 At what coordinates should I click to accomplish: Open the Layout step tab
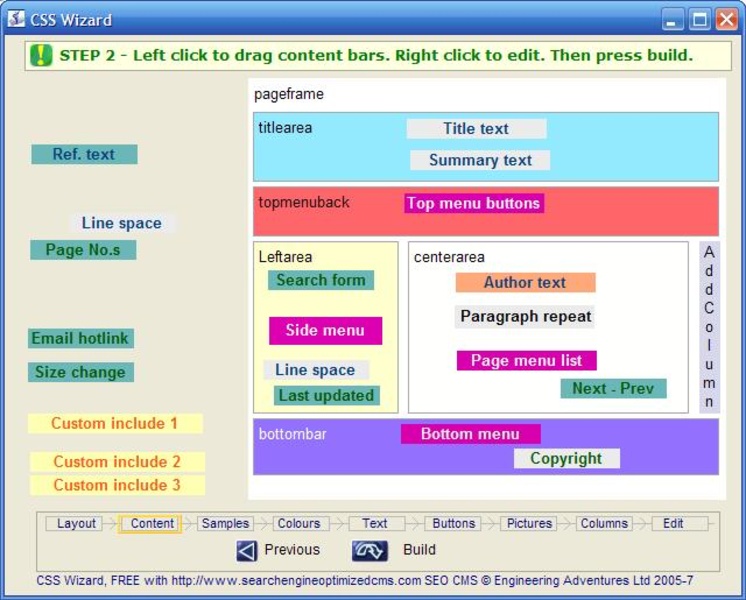(76, 523)
